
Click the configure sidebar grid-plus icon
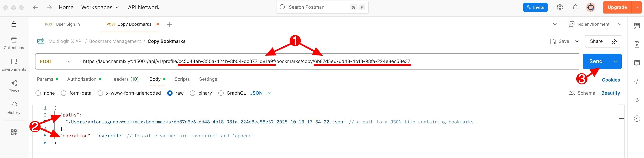click(x=14, y=132)
